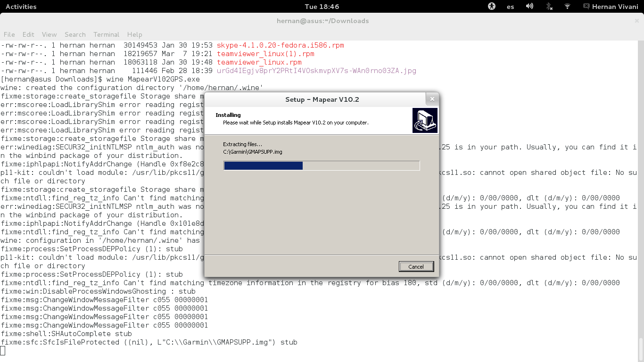The width and height of the screenshot is (644, 362).
Task: Open the Wi-Fi network icon
Action: 567,7
